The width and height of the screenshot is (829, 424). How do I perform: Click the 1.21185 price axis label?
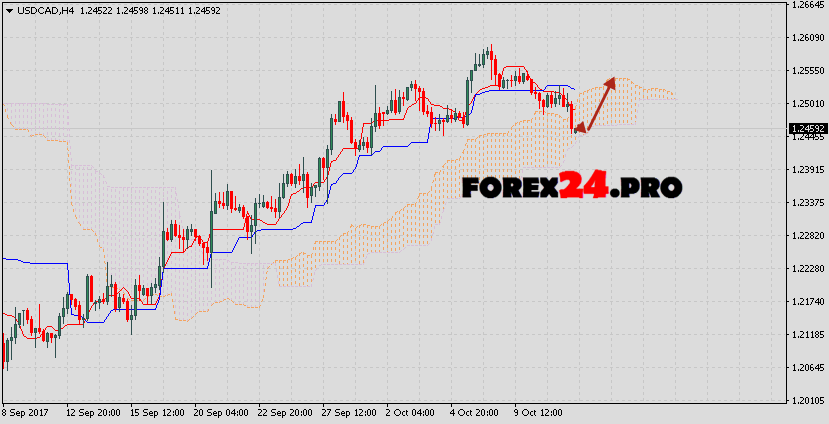[x=806, y=335]
